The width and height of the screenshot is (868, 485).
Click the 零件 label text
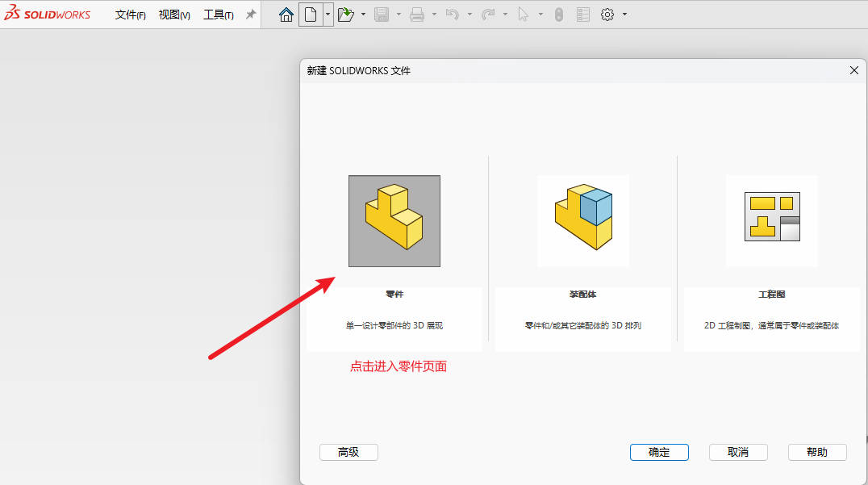tap(394, 294)
